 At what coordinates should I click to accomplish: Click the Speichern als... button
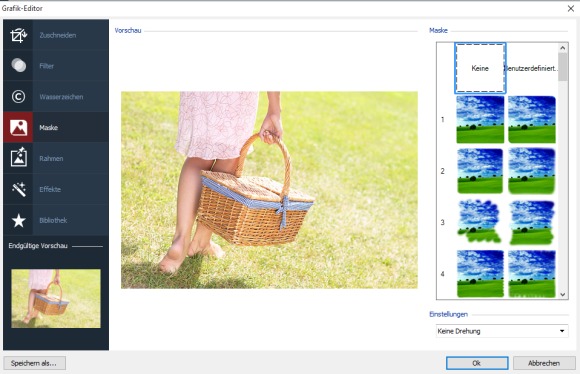pos(34,363)
